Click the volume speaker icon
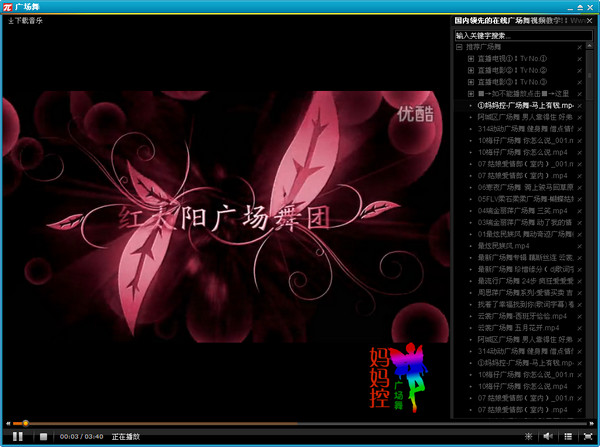The height and width of the screenshot is (447, 600). tap(548, 436)
